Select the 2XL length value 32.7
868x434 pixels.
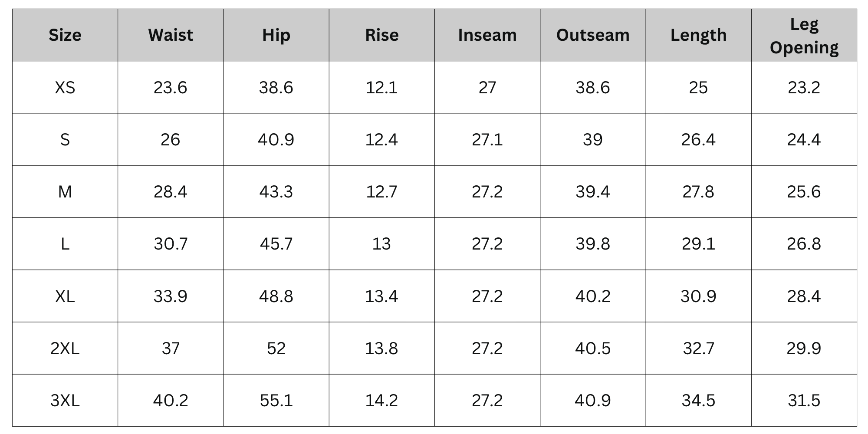[698, 349]
